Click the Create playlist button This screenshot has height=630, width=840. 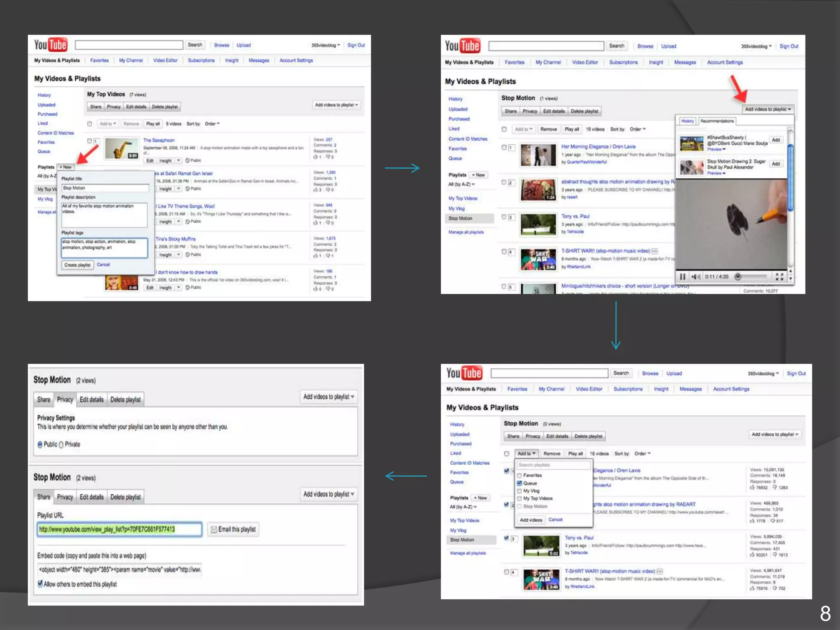point(78,265)
